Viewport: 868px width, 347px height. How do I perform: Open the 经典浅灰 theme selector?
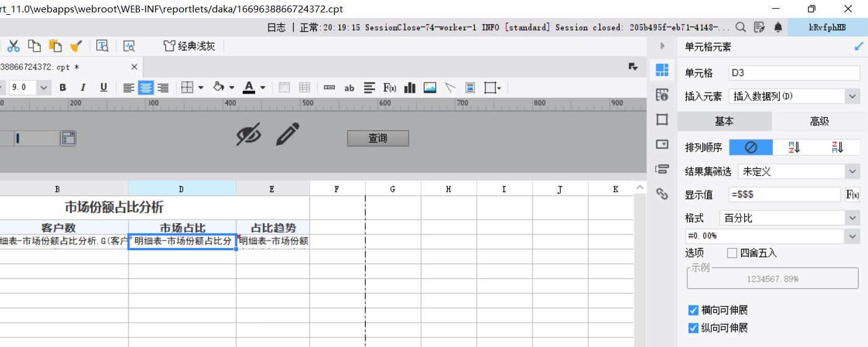[x=189, y=46]
